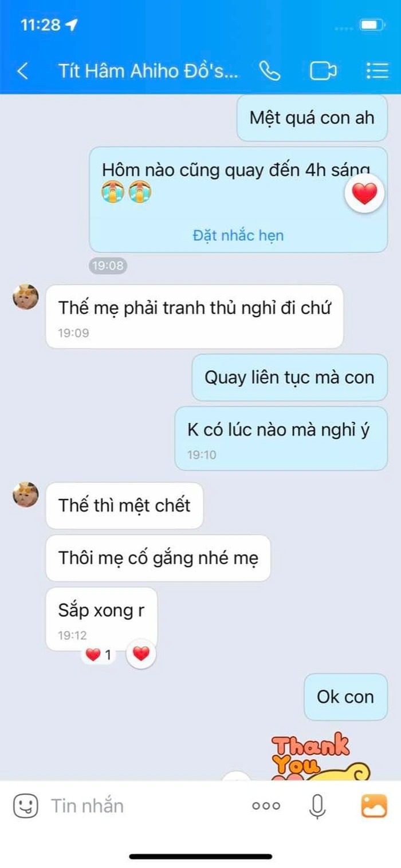Open the chat title 'Tít Hâm Ahiho Đồ's...'
Viewport: 401px width, 868px height.
(x=148, y=71)
